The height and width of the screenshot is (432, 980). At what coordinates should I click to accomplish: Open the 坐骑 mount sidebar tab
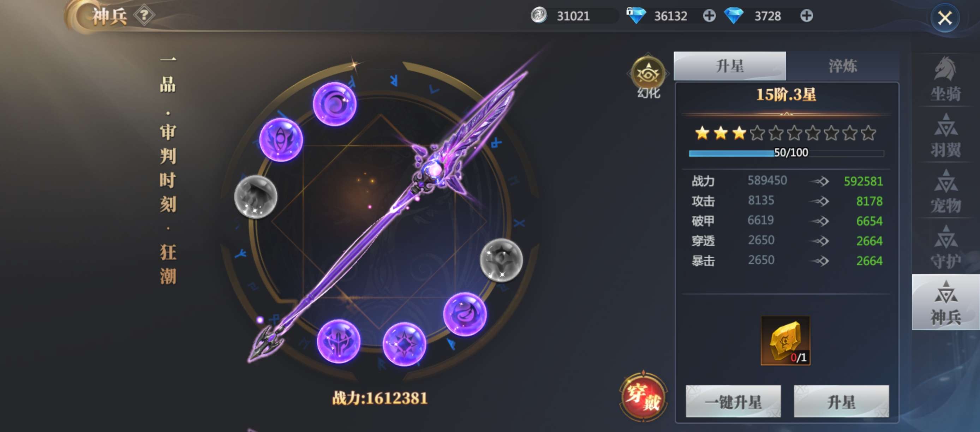(945, 79)
